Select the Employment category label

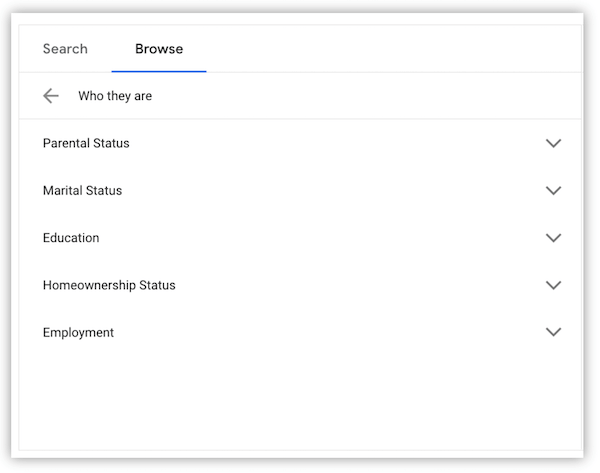(78, 332)
